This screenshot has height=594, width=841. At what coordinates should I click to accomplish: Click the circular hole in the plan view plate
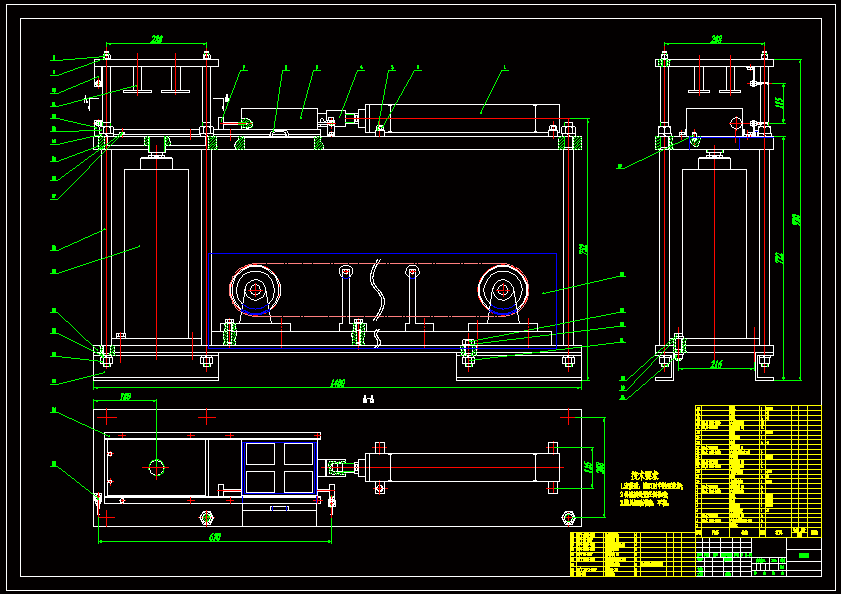tap(156, 467)
